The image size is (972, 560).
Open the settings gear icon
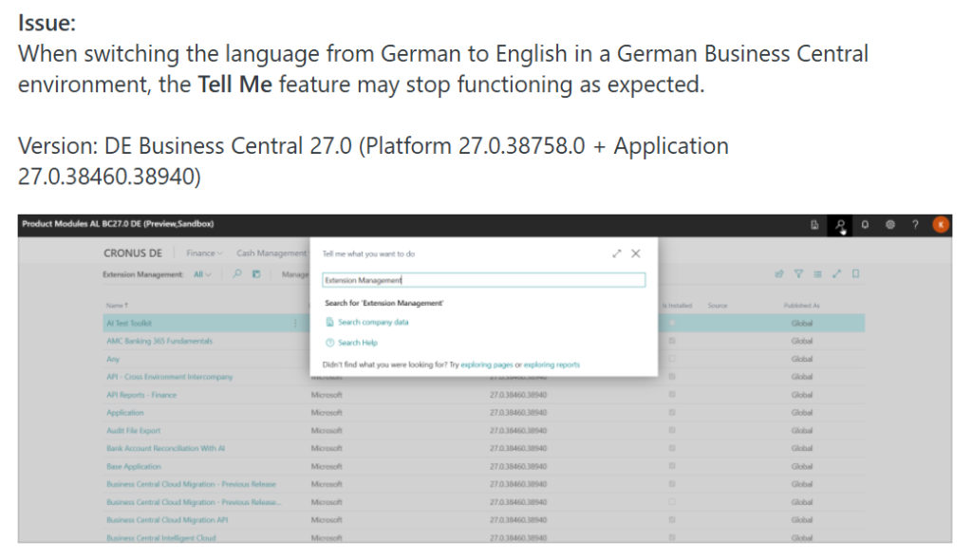coord(889,225)
